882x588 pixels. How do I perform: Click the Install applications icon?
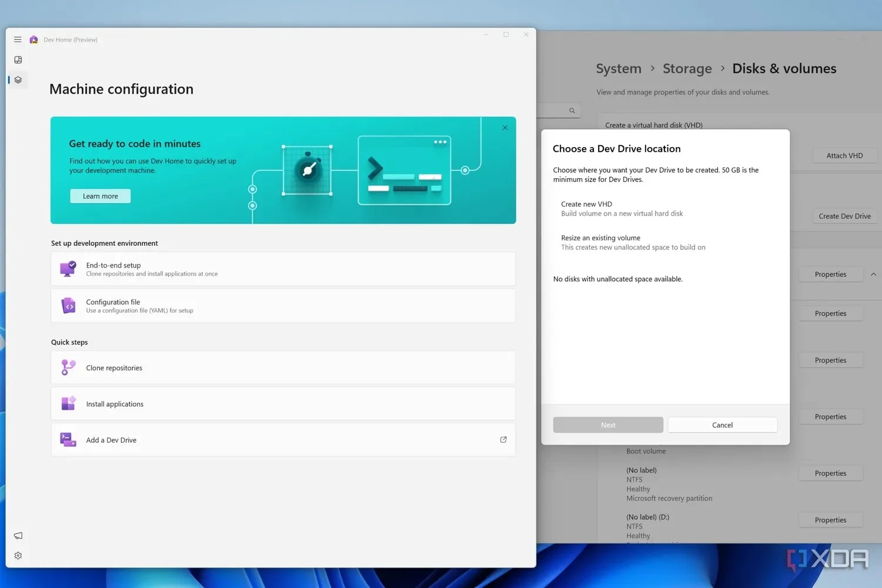point(68,403)
